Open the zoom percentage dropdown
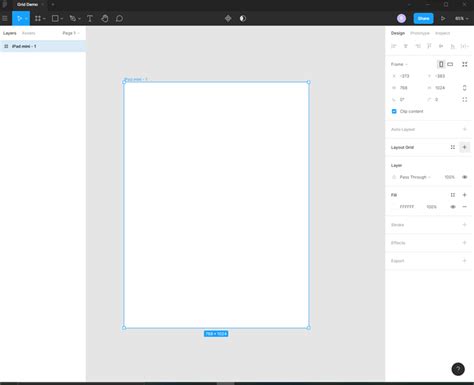474x385 pixels. tap(462, 19)
